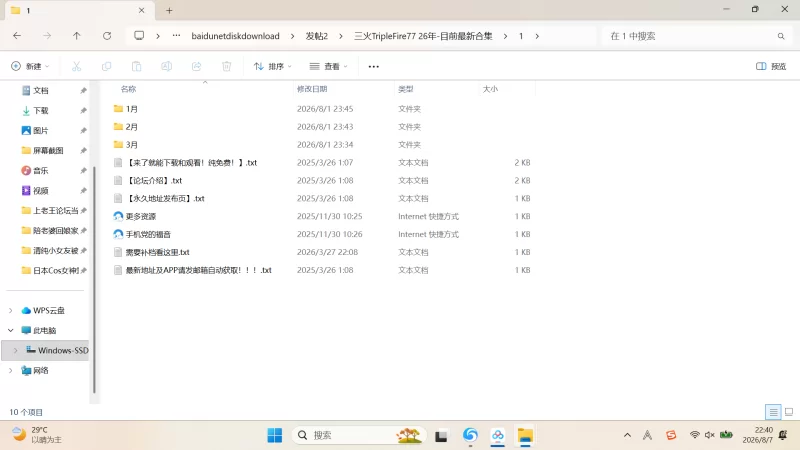Click the This PC monitor breadcrumb icon
800x450 pixels.
139,36
